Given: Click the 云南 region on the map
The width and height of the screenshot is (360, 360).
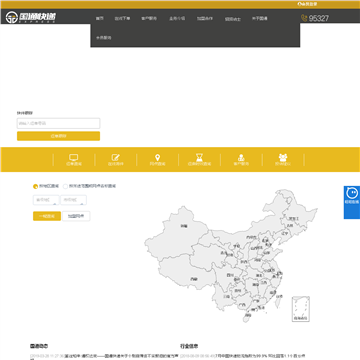Looking at the screenshot, I should [x=227, y=296].
